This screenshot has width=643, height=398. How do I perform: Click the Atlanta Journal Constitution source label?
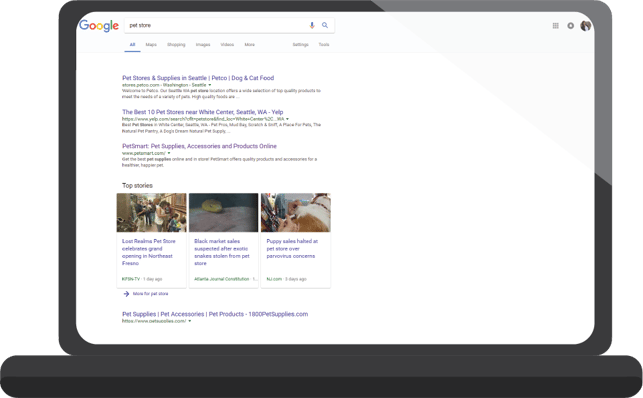point(221,279)
